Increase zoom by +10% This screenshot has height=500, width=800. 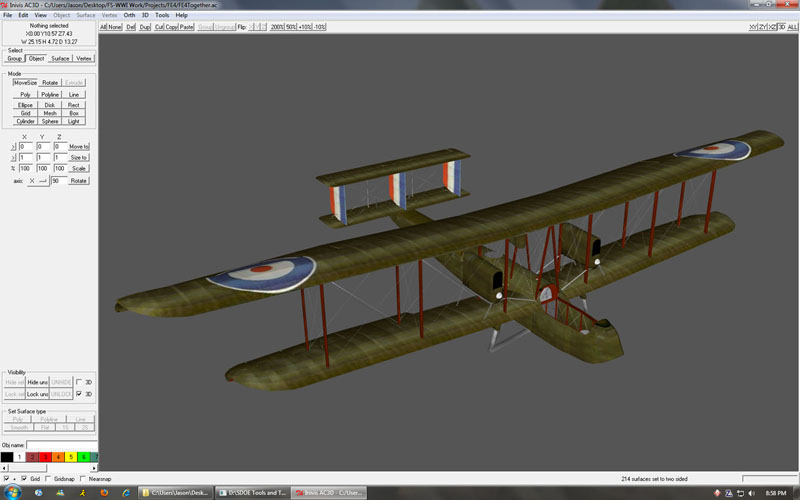[x=305, y=27]
